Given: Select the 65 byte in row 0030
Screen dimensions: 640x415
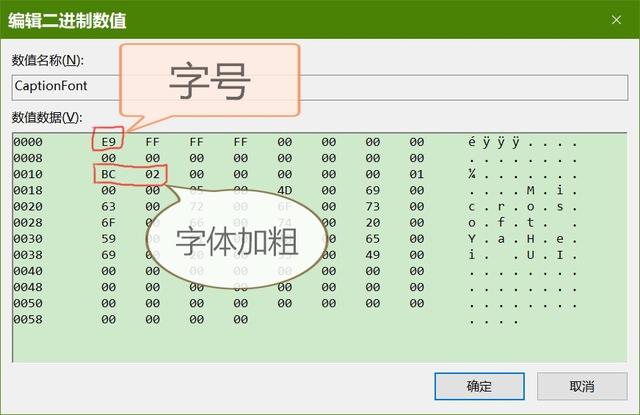Looking at the screenshot, I should click(x=373, y=239).
